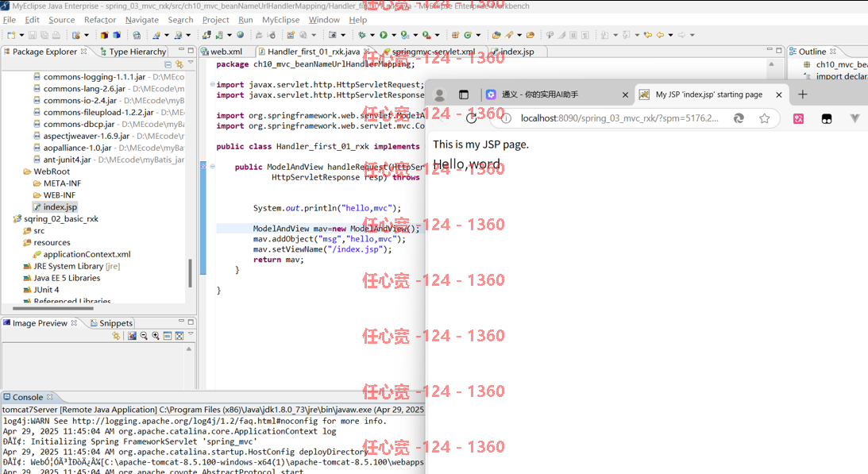Viewport: 868px width, 474px height.
Task: Open the Package Explorer view menu arrow
Action: tap(191, 64)
